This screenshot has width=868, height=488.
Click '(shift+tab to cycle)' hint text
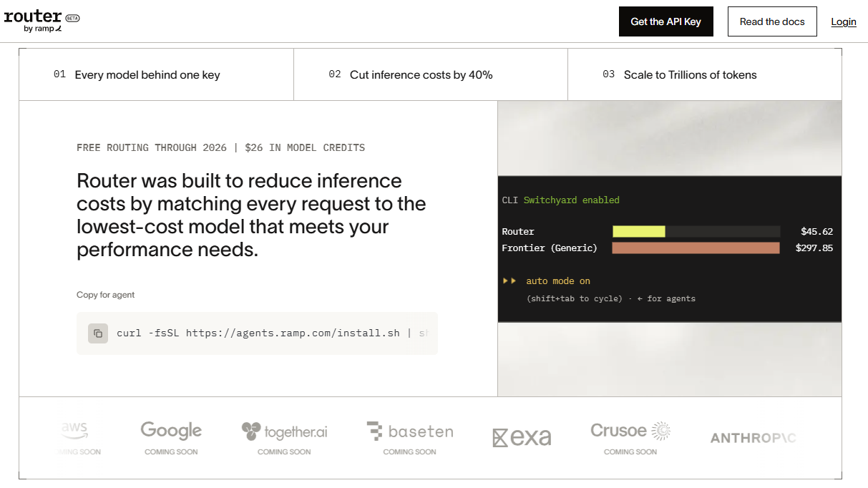pyautogui.click(x=575, y=298)
